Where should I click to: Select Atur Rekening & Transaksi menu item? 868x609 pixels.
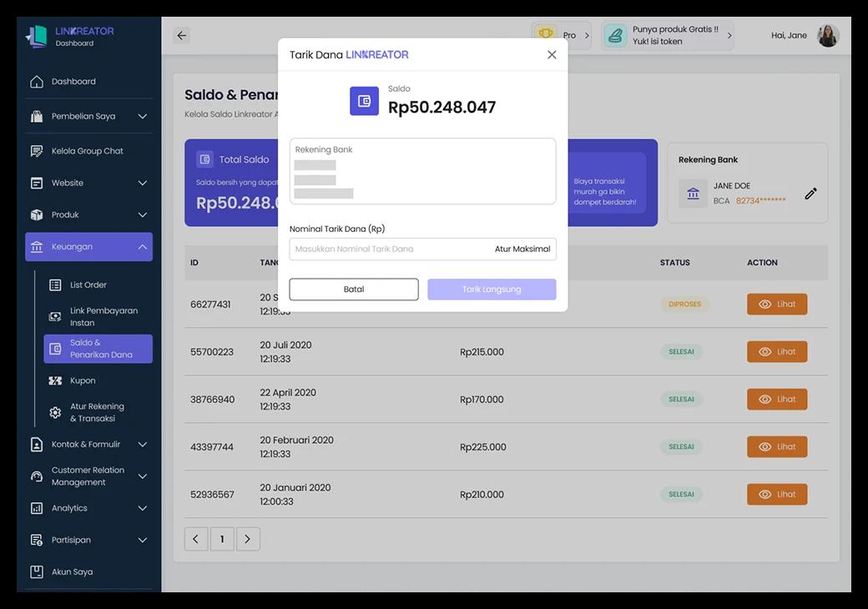pos(96,413)
